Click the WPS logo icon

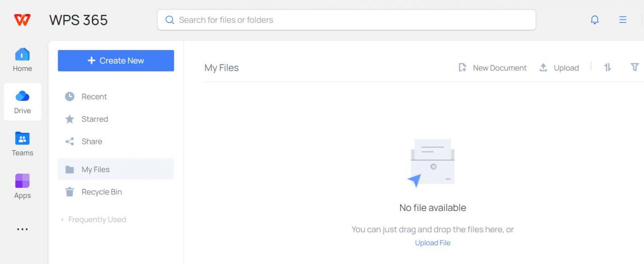tap(22, 20)
